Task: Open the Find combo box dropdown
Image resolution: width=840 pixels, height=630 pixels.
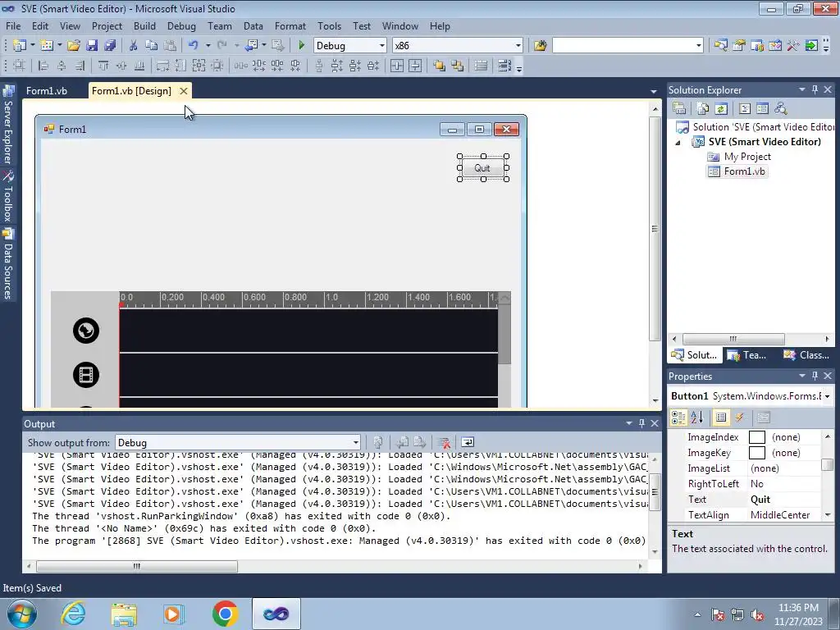Action: 699,46
